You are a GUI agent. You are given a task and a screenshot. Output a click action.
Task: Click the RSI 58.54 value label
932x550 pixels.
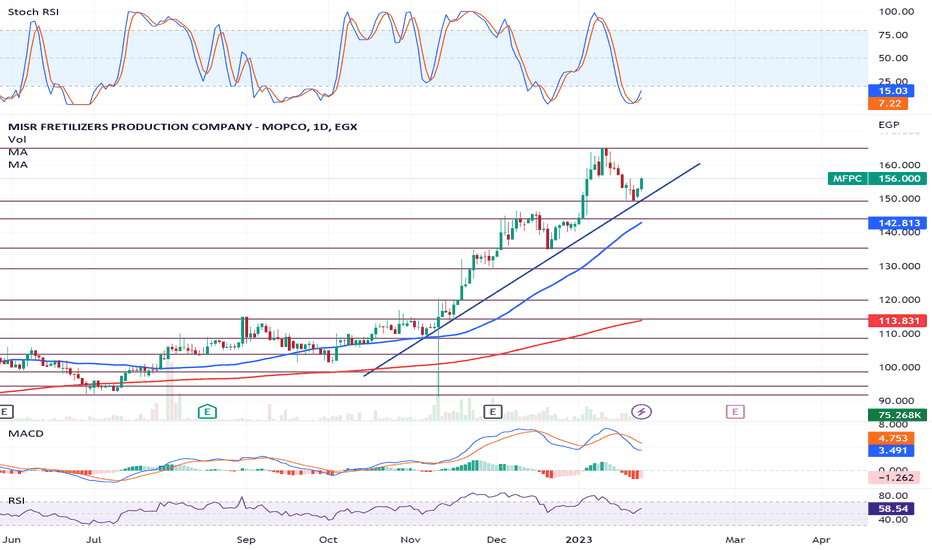pos(891,509)
